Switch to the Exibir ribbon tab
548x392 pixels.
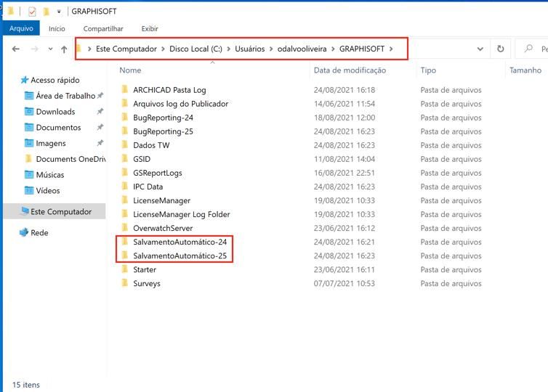click(x=150, y=28)
